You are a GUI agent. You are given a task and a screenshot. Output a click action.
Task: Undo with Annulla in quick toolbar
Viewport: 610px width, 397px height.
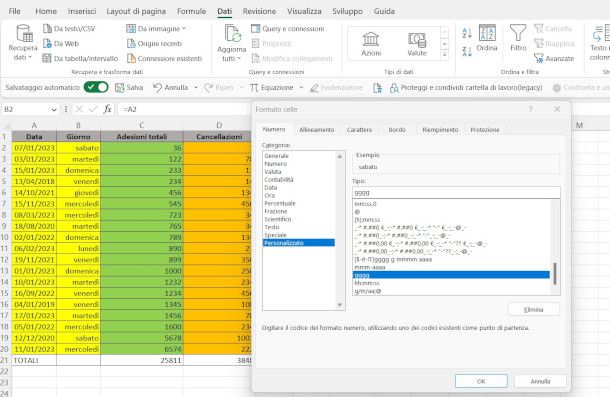[170, 88]
